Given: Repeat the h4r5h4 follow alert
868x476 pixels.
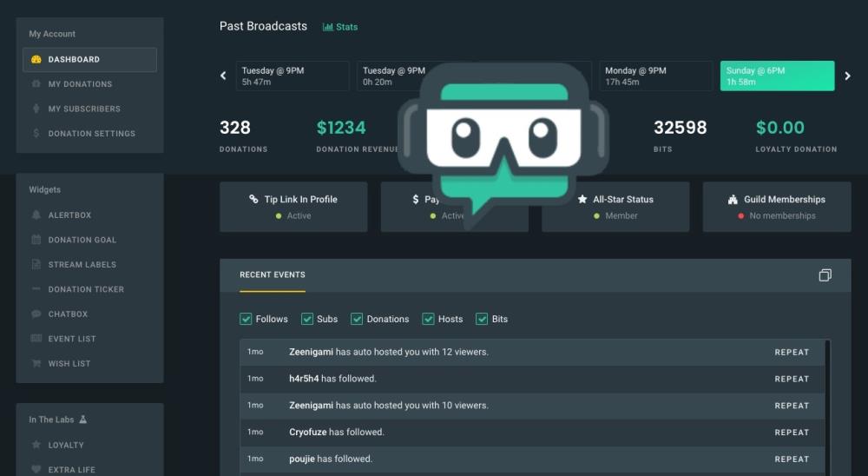Looking at the screenshot, I should [x=792, y=379].
